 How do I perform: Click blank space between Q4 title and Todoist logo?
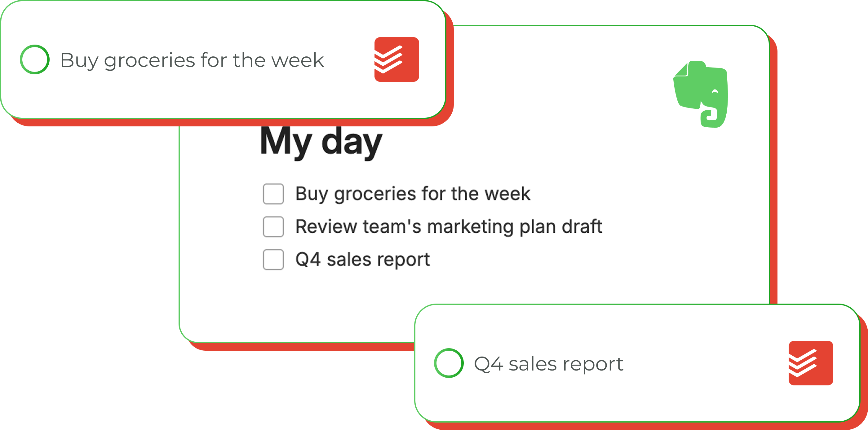pyautogui.click(x=704, y=364)
